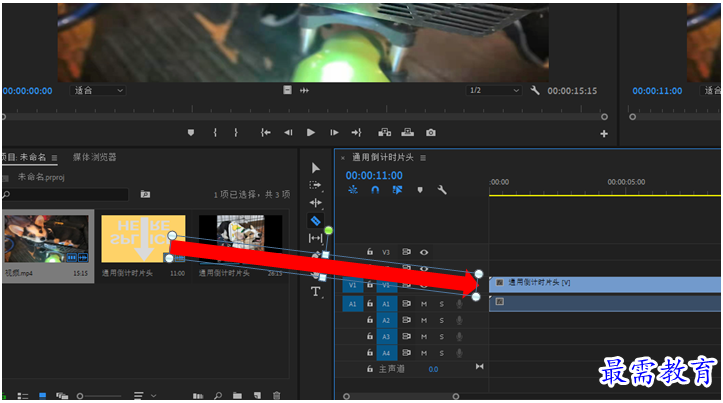Click the New Item icon
The width and height of the screenshot is (723, 403).
pos(257,396)
